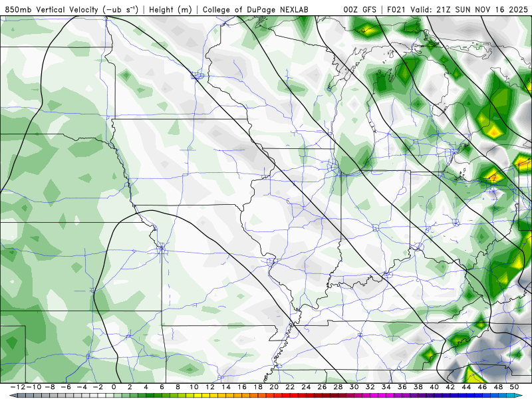
Task: Click the "-4" color scale label
Action: [82, 387]
